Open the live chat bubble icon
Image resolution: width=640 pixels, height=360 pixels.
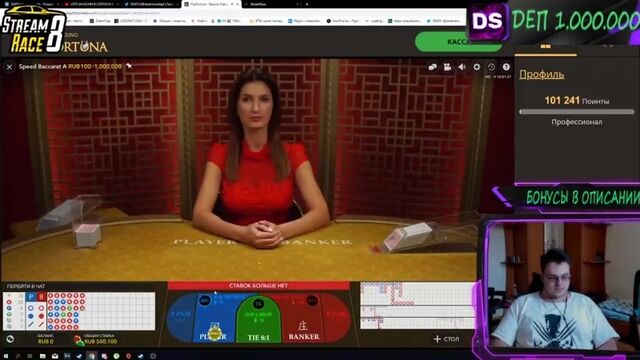click(x=433, y=67)
